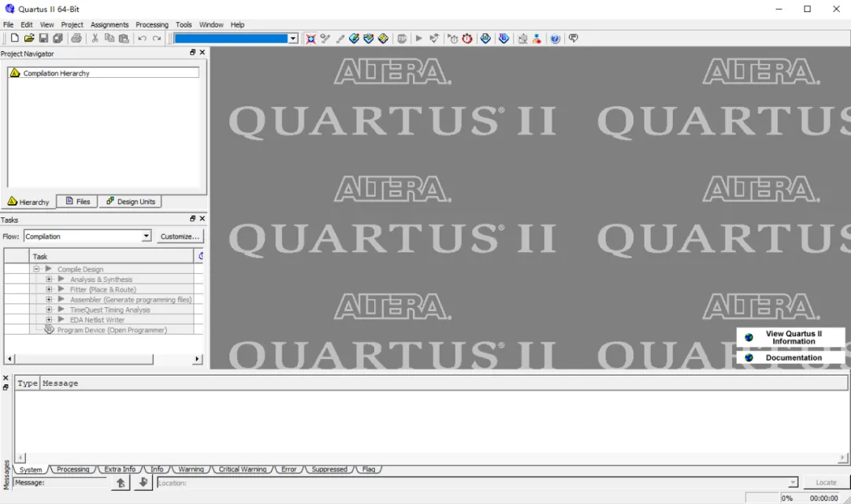The image size is (851, 504).
Task: Click the Tasks panel scroll-left arrow
Action: (x=9, y=359)
